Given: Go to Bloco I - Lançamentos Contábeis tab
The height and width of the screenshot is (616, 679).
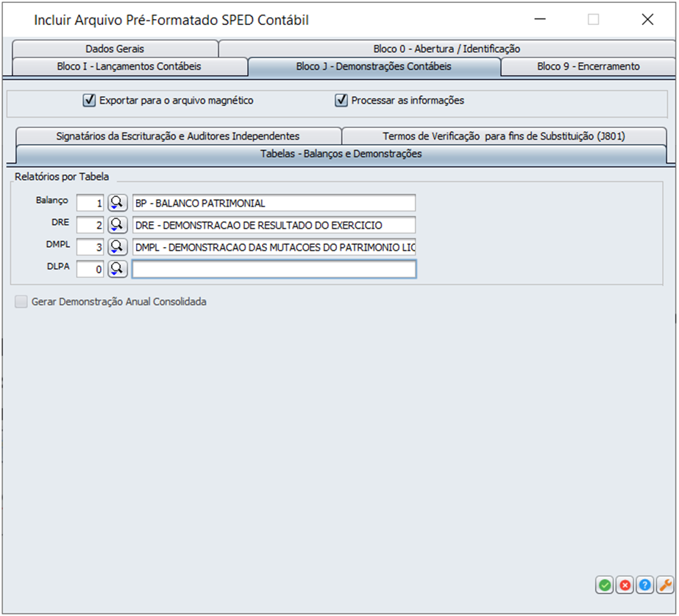Looking at the screenshot, I should tap(129, 66).
